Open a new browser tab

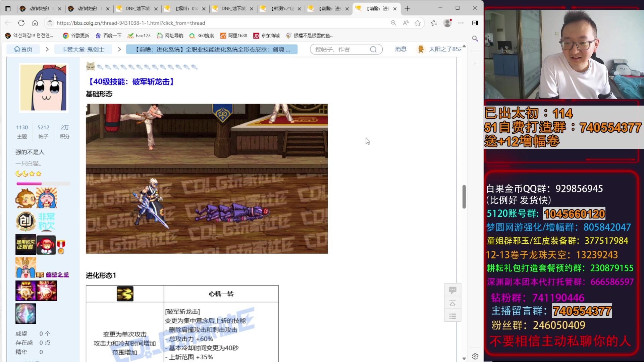click(x=407, y=9)
